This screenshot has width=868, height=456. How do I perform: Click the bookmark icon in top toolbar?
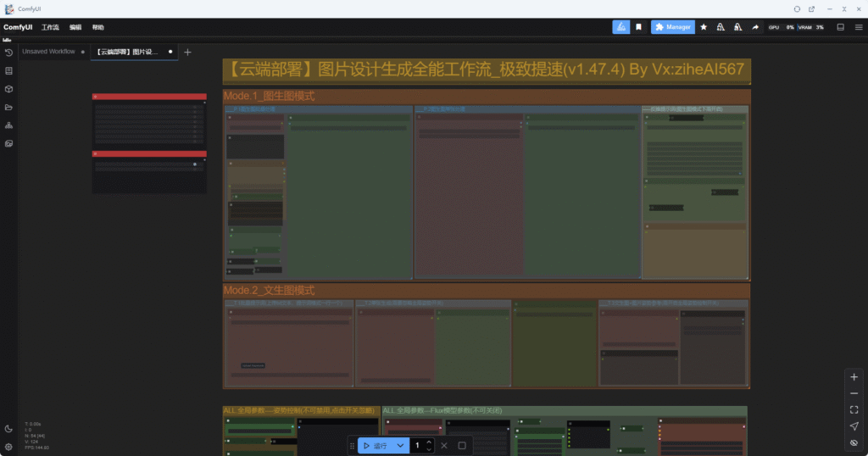tap(639, 27)
